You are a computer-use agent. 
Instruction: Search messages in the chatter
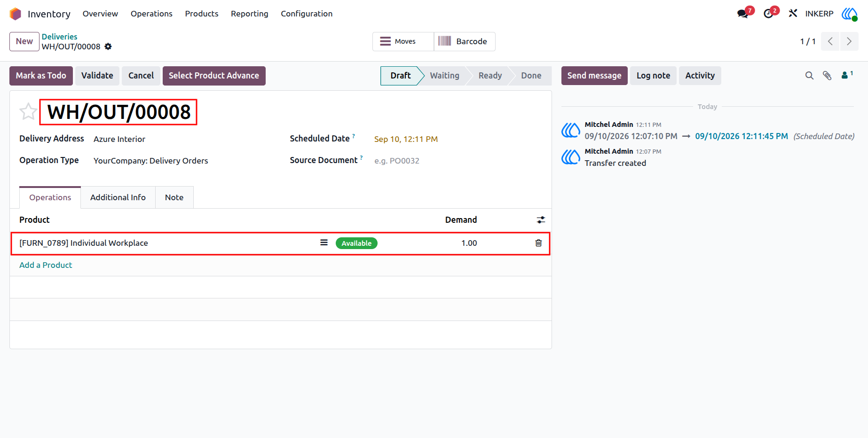click(x=809, y=76)
